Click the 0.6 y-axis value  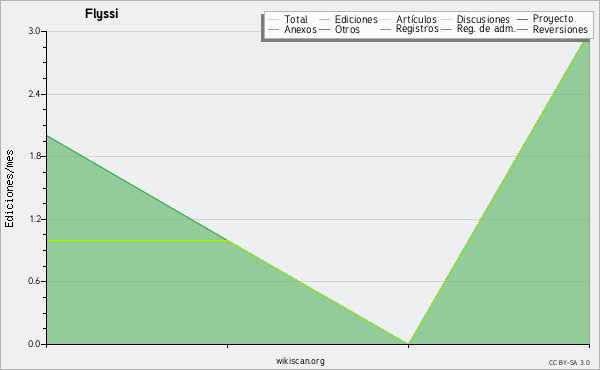tap(34, 281)
